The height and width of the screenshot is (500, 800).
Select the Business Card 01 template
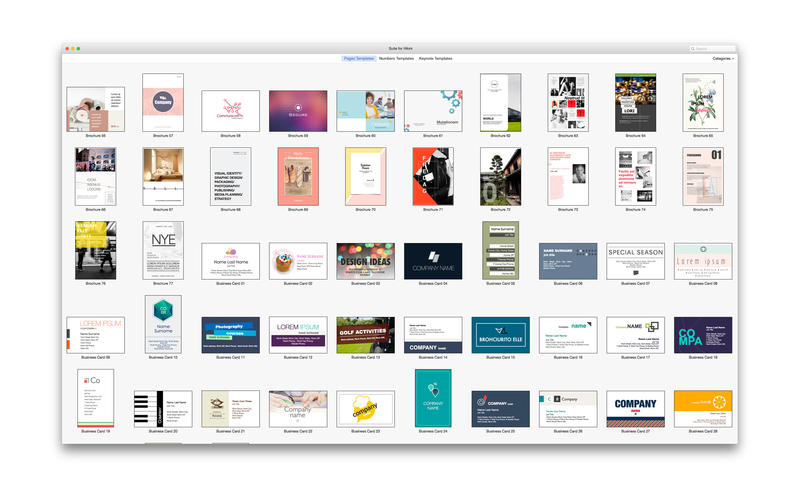231,261
